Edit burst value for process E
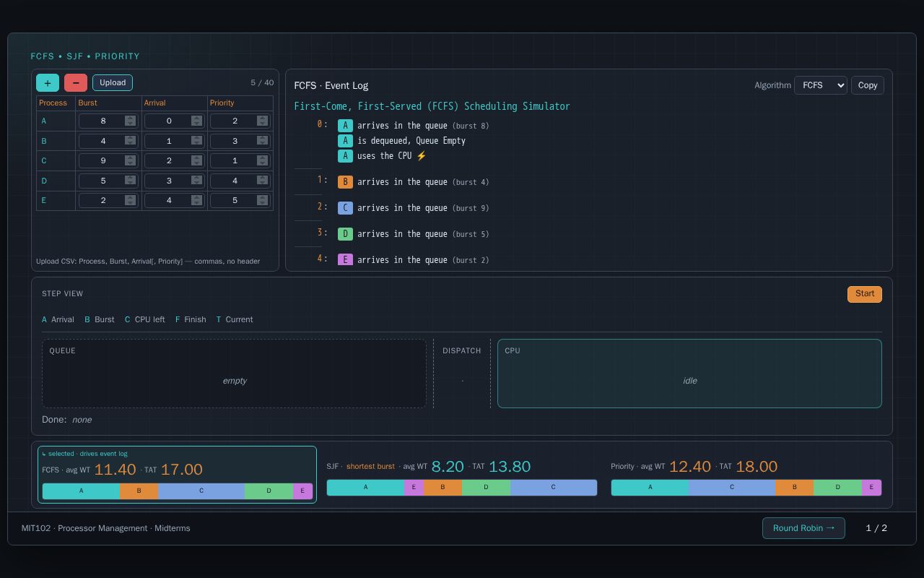The image size is (924, 578). pyautogui.click(x=108, y=200)
